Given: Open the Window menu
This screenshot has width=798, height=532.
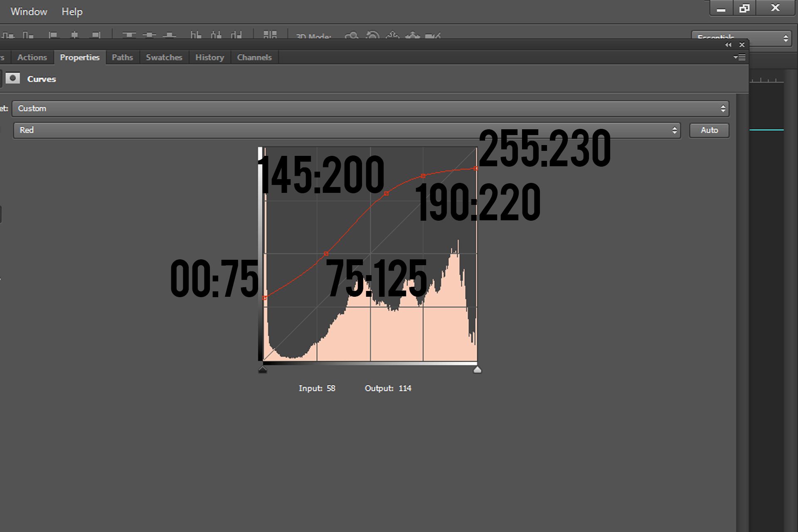Looking at the screenshot, I should pos(29,12).
